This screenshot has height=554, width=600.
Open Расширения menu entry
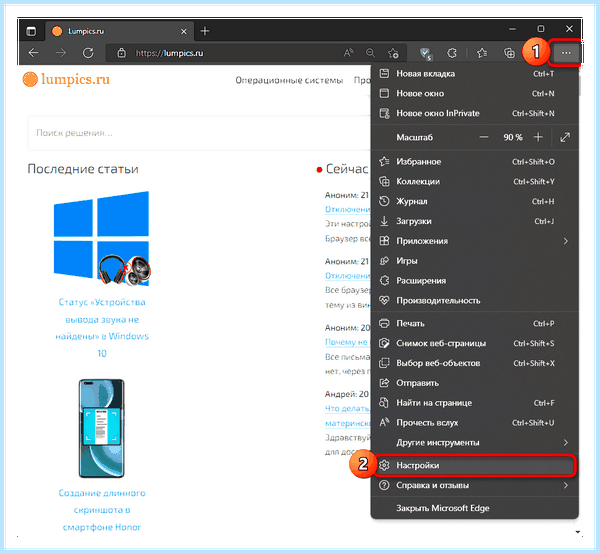[x=474, y=281]
